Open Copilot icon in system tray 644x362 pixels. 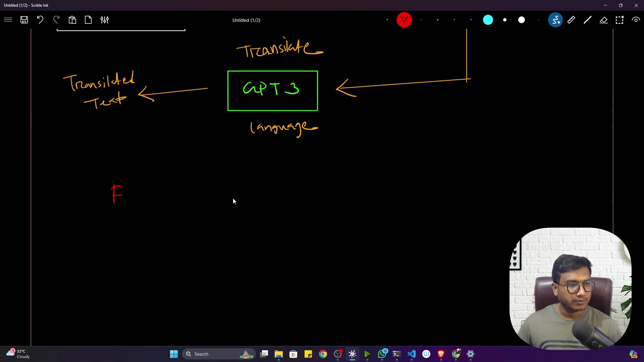(x=633, y=354)
